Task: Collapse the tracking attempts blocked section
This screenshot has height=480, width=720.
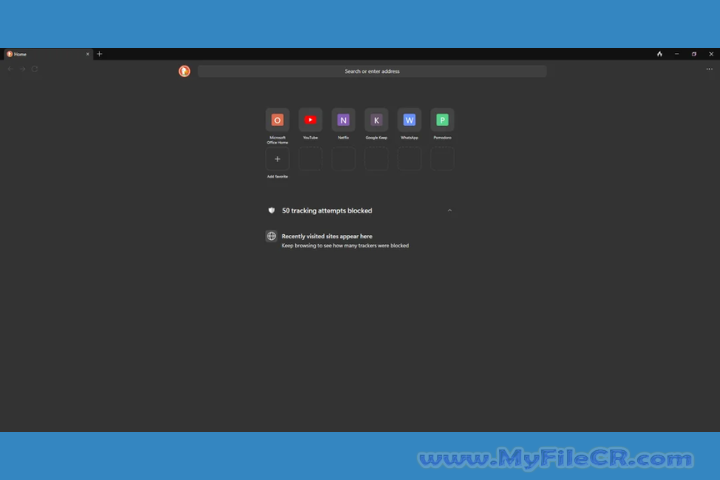Action: click(450, 210)
